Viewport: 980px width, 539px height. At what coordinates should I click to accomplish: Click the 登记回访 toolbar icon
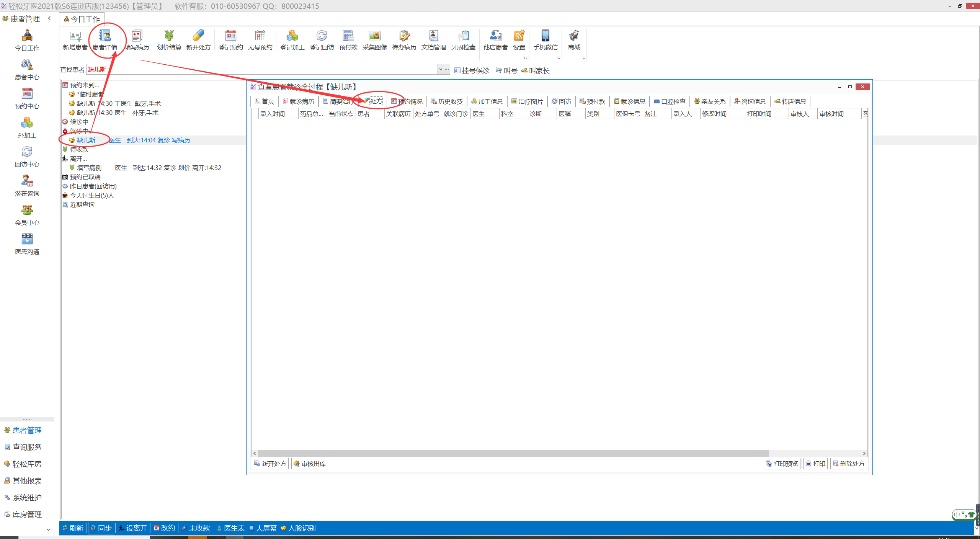pyautogui.click(x=322, y=40)
